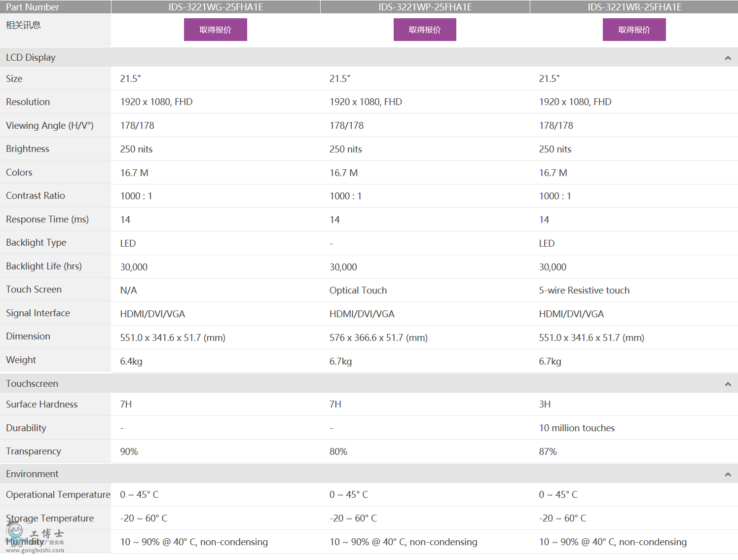Collapse the Touchscreen section arrow

727,384
